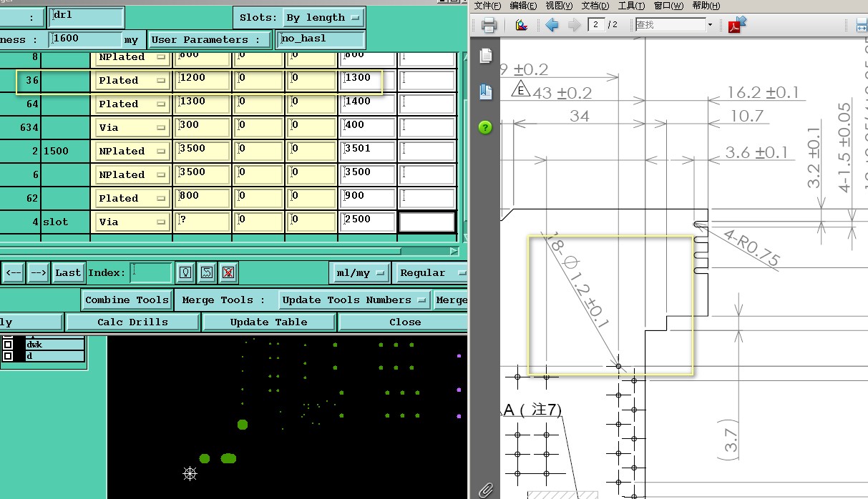Screen dimensions: 868x499
Task: Open the Slots By length dropdown
Action: [x=323, y=17]
